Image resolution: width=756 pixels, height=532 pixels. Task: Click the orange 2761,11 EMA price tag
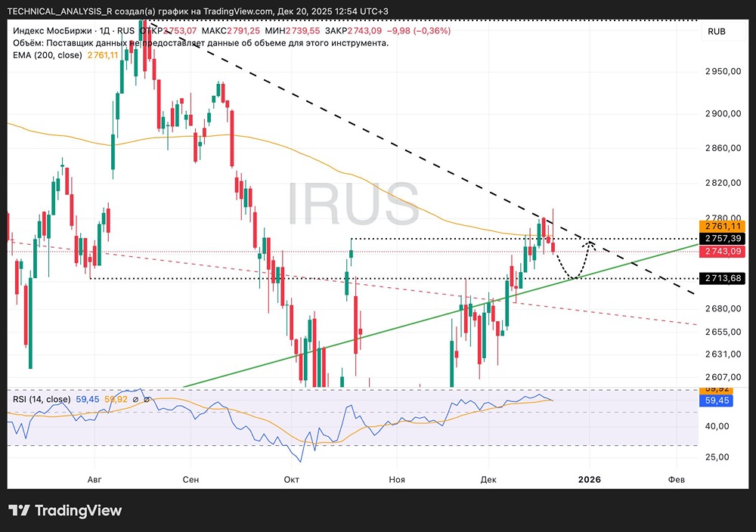pos(723,226)
